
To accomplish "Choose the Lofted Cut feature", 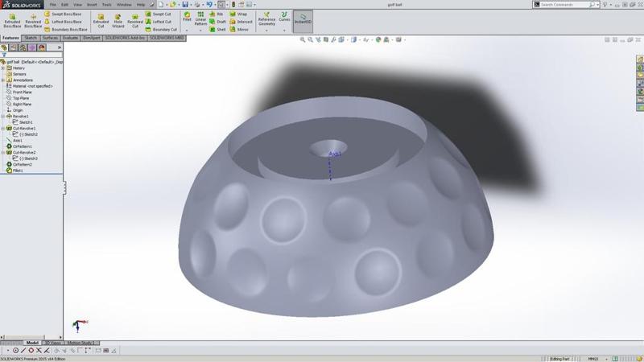I will [x=158, y=22].
